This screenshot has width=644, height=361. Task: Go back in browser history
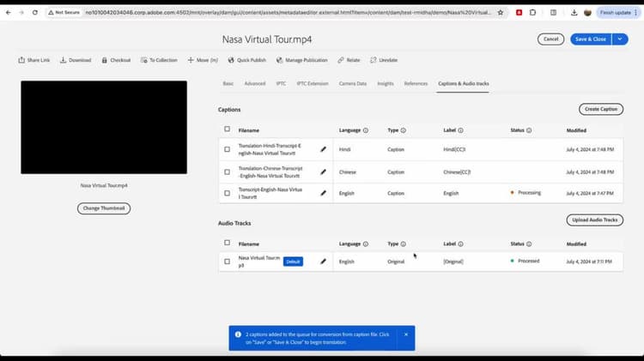pos(9,12)
